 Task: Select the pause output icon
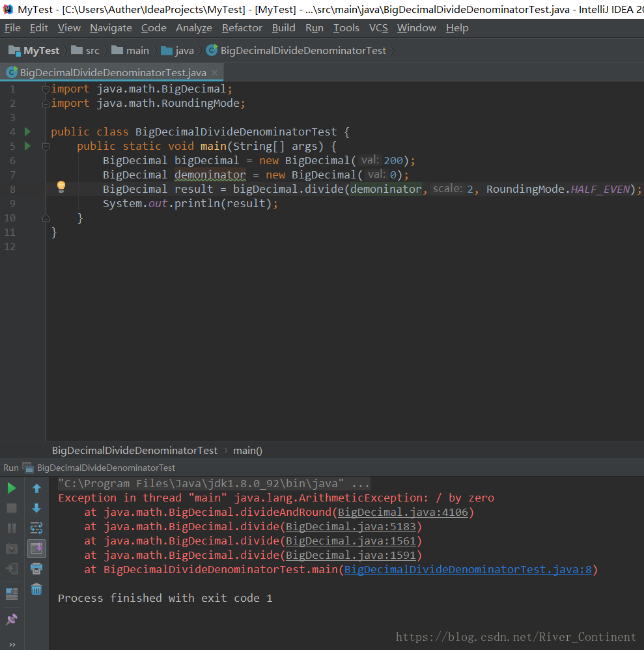pos(11,528)
